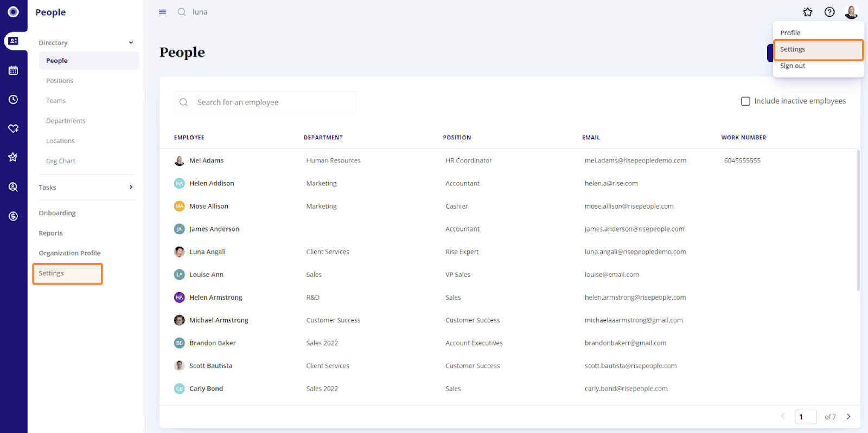868x433 pixels.
Task: Open the calendar icon in left rail
Action: click(14, 70)
